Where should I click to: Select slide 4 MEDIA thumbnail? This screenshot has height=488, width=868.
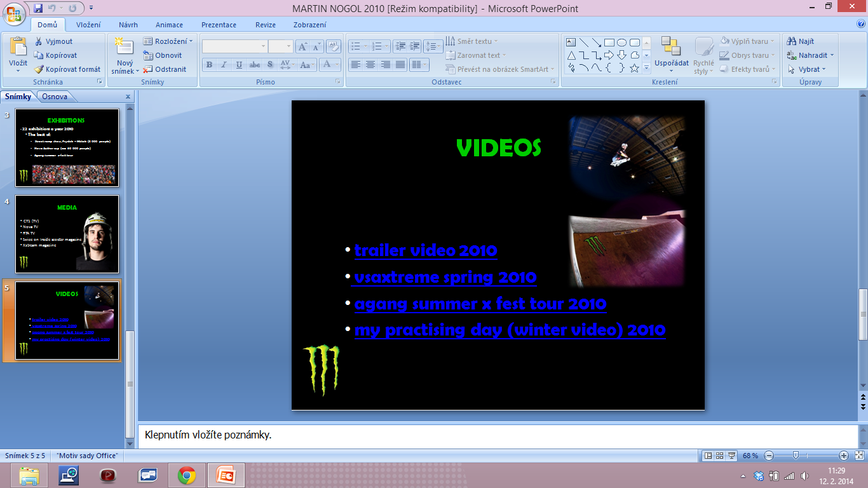[67, 234]
